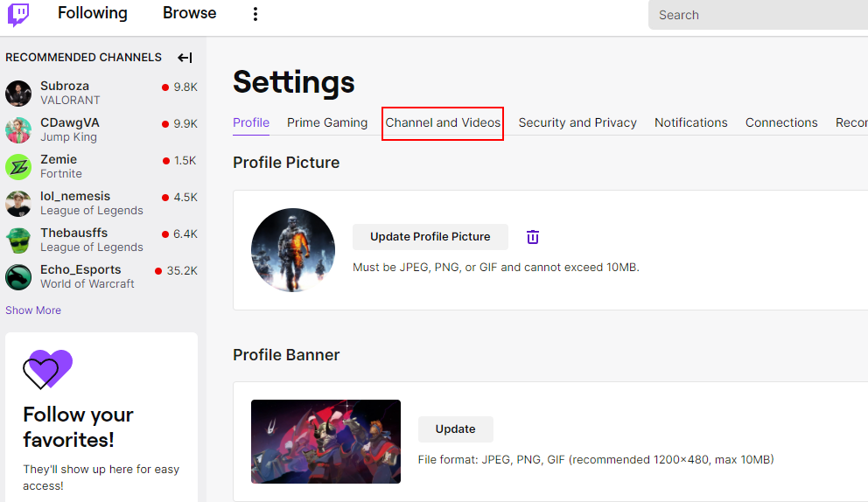
Task: Click the Fortnite game label
Action: click(61, 174)
